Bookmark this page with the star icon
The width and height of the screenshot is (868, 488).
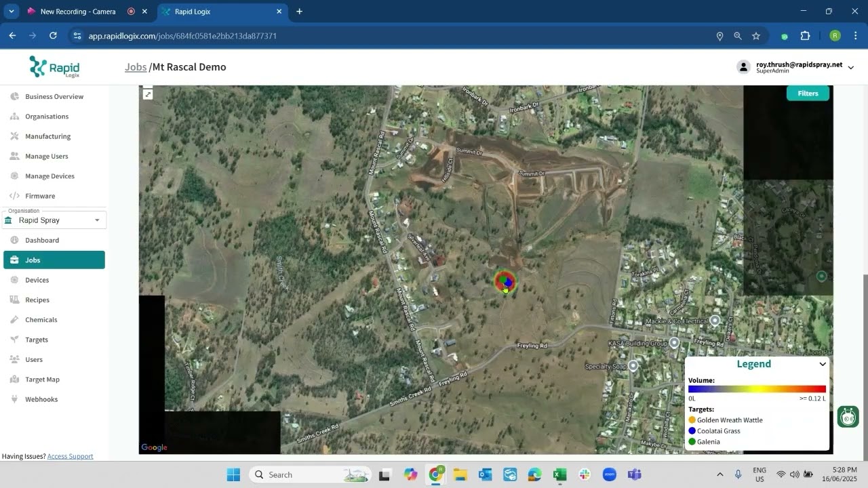click(x=756, y=36)
